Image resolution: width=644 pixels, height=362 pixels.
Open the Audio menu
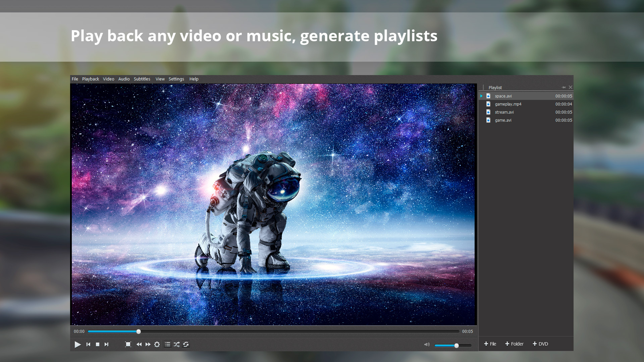coord(124,79)
